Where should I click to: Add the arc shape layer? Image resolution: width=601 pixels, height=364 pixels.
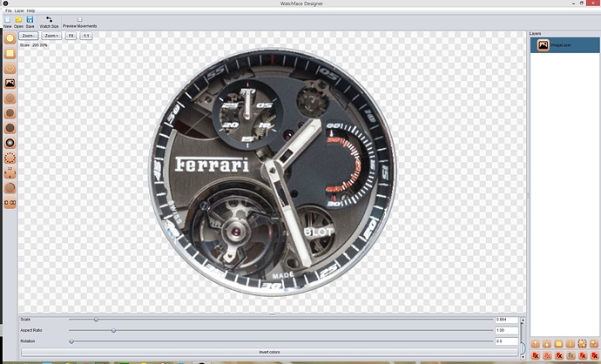pos(10,188)
